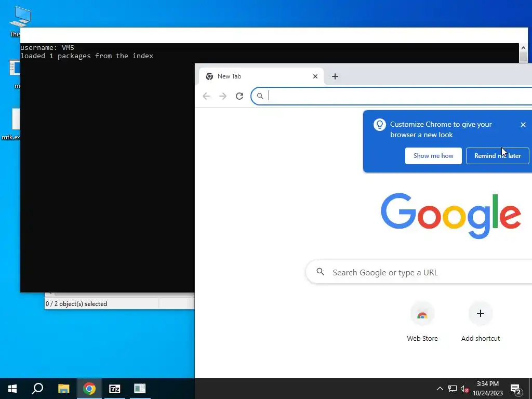Select the New Tab tab in Chrome
This screenshot has height=399, width=532.
tap(261, 76)
